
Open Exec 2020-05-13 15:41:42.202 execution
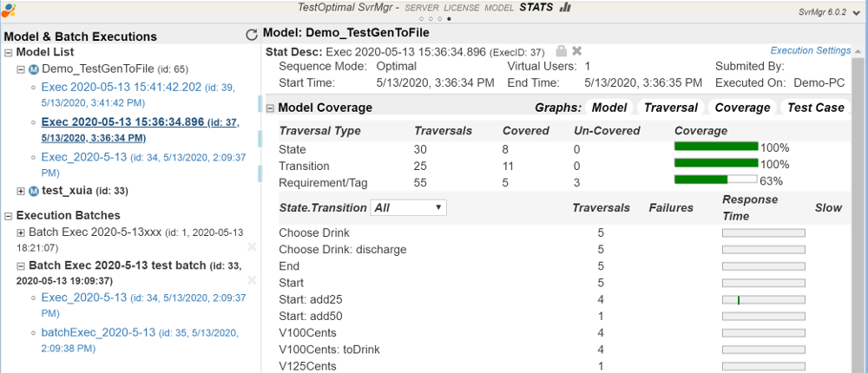(121, 87)
